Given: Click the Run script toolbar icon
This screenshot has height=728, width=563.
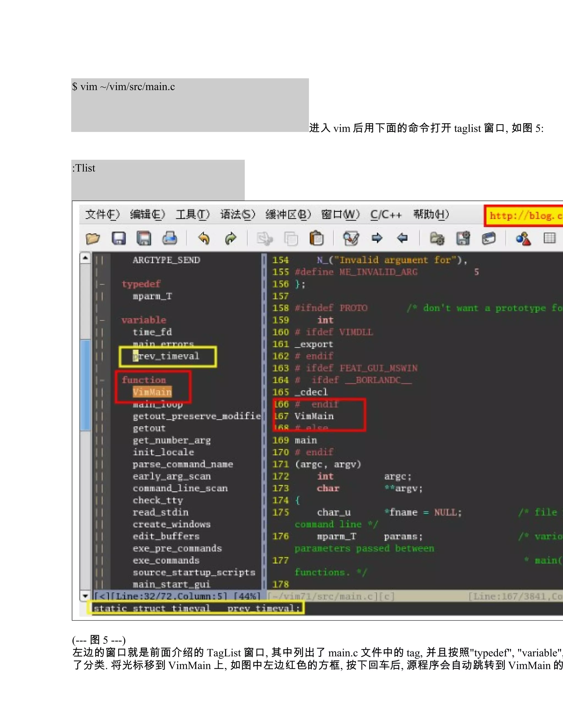Looking at the screenshot, I should (x=489, y=238).
